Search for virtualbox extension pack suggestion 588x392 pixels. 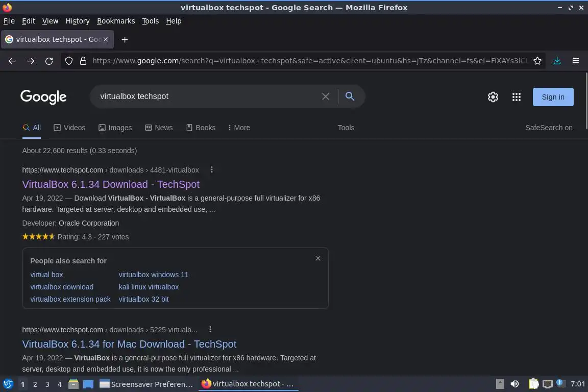[70, 299]
